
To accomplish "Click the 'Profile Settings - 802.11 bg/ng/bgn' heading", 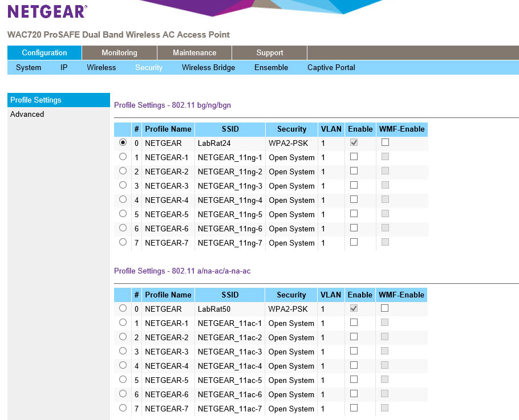I will pos(172,105).
